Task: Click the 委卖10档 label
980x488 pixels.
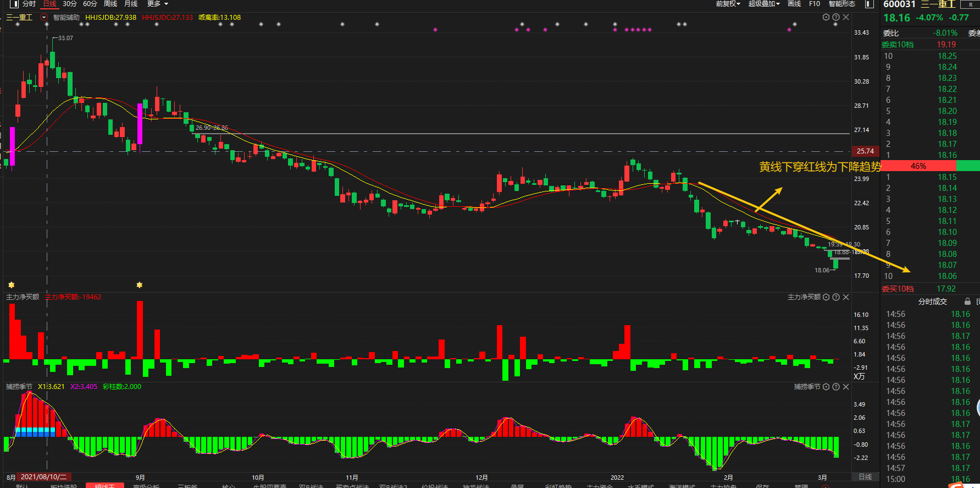Action: click(x=898, y=45)
